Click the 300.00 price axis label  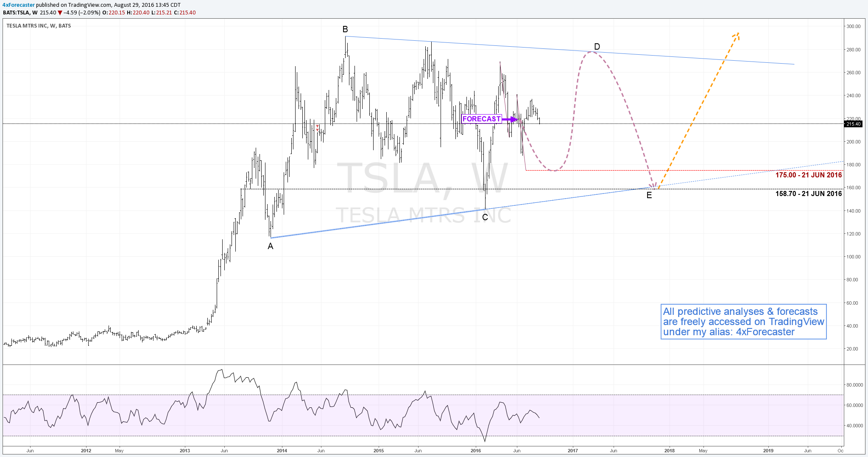(854, 26)
